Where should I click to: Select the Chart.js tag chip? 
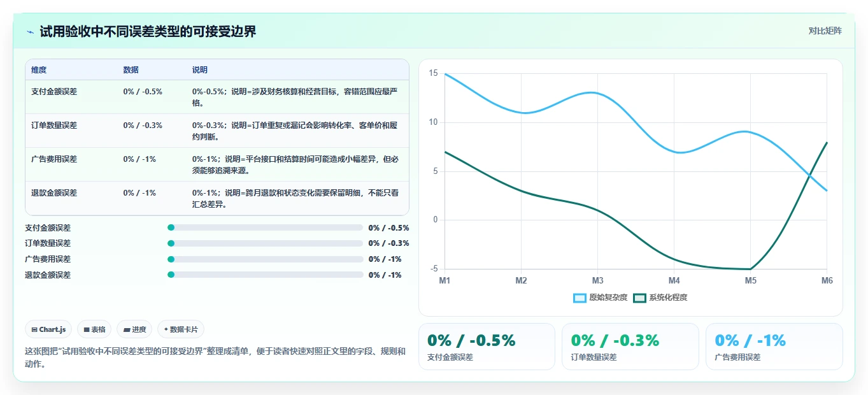coord(49,329)
